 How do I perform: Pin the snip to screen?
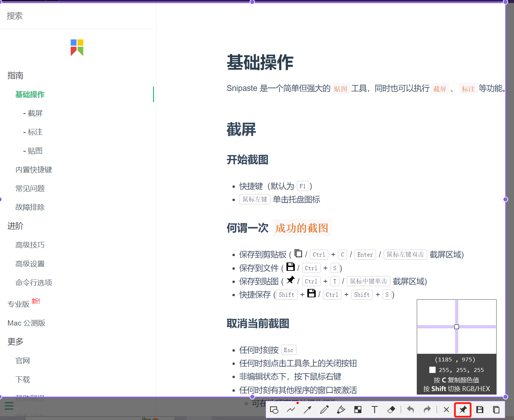tap(463, 410)
